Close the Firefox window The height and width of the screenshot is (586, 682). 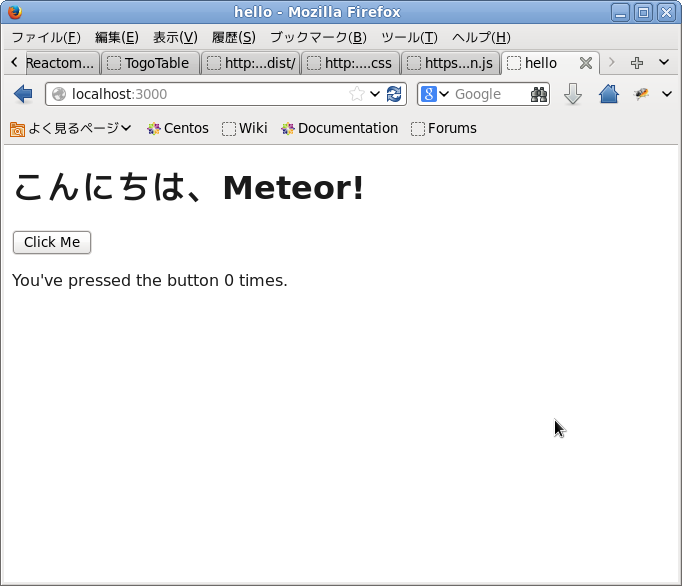coord(666,12)
